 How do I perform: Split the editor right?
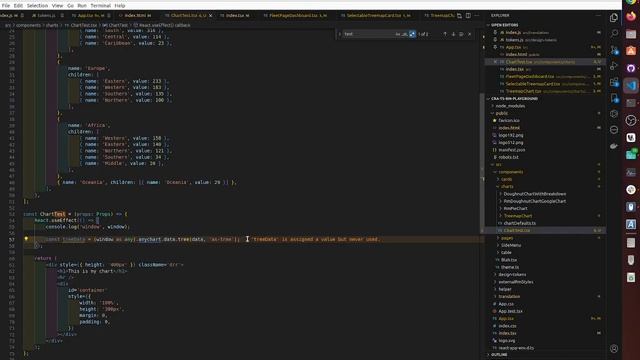468,16
